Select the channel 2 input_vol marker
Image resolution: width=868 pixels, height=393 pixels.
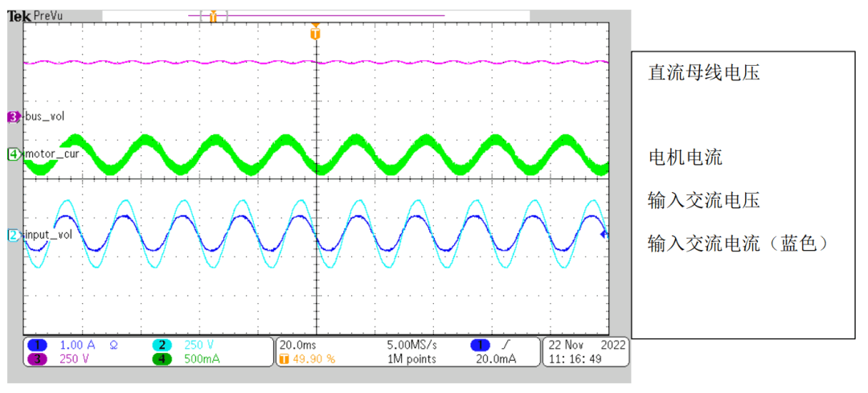[x=14, y=235]
